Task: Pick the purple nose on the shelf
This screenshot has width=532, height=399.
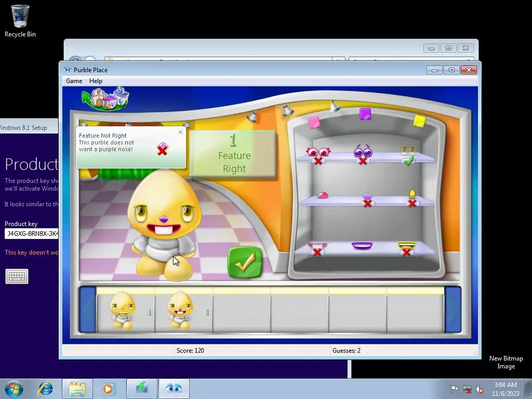Action: 367,196
